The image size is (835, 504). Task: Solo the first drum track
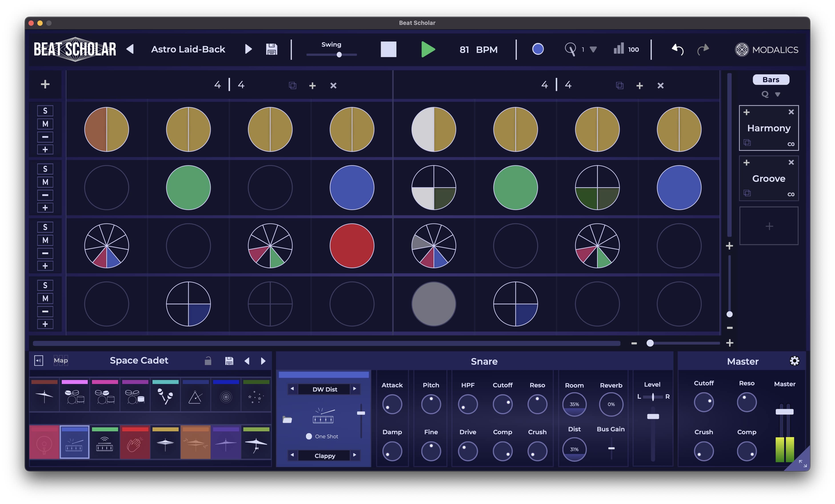(x=45, y=111)
